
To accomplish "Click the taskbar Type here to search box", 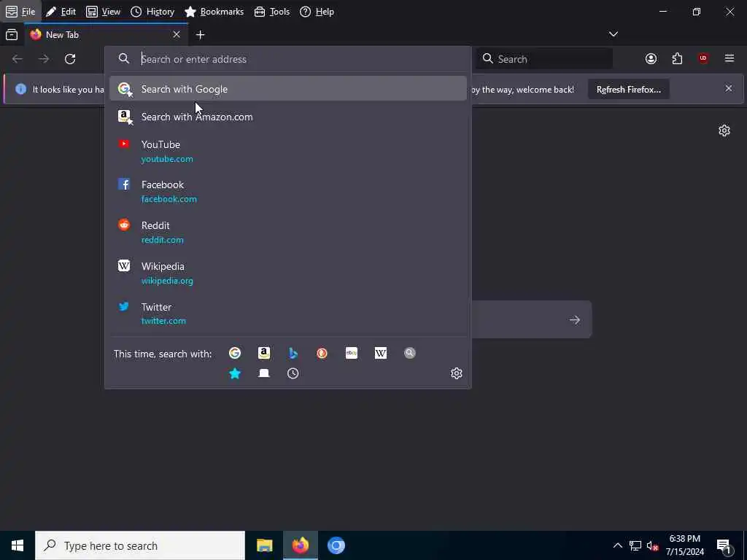I will [140, 545].
